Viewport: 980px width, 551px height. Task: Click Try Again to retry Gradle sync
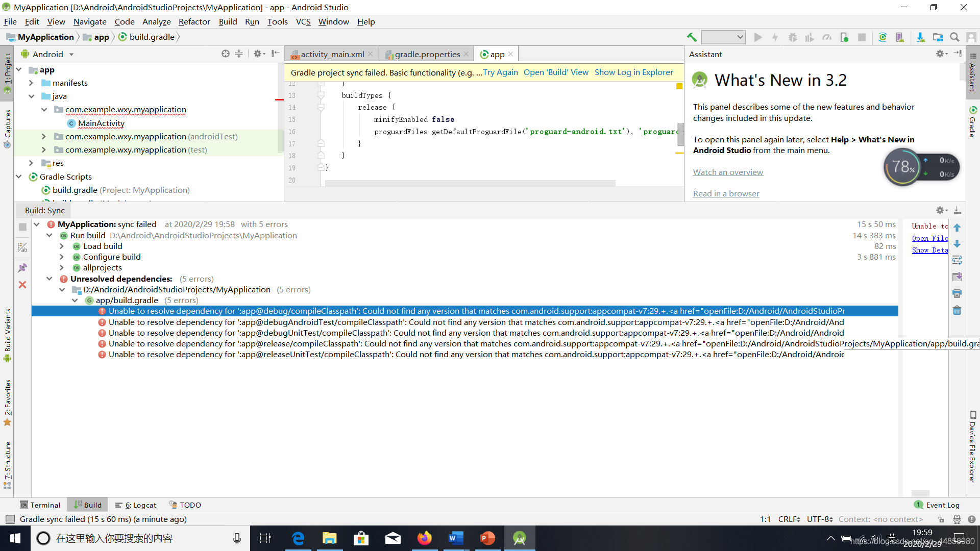pyautogui.click(x=500, y=72)
